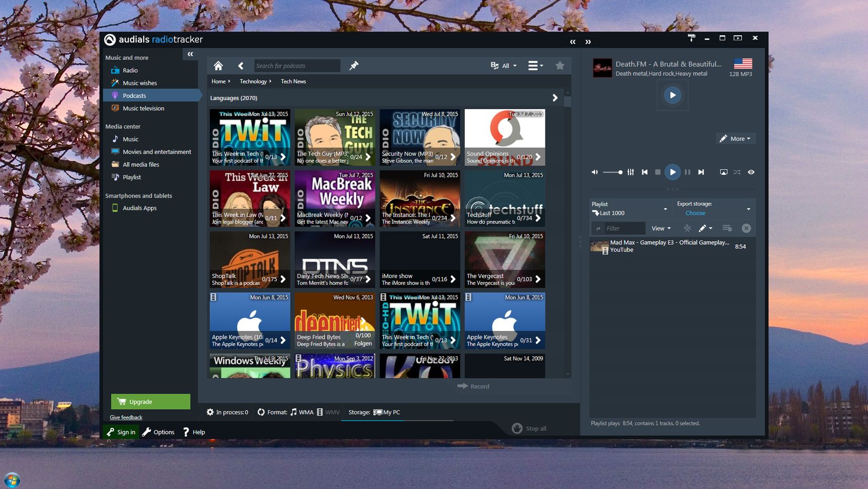Click Stop all button
The image size is (868, 489).
click(529, 428)
